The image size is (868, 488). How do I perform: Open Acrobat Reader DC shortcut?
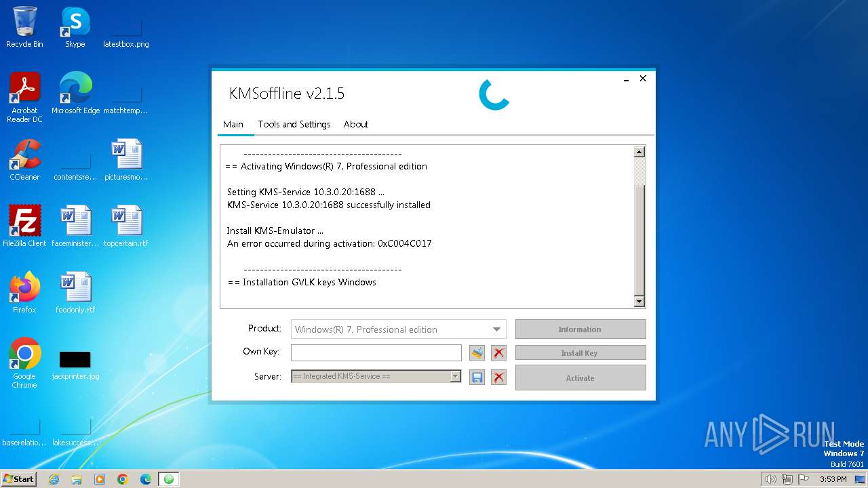pyautogui.click(x=24, y=98)
